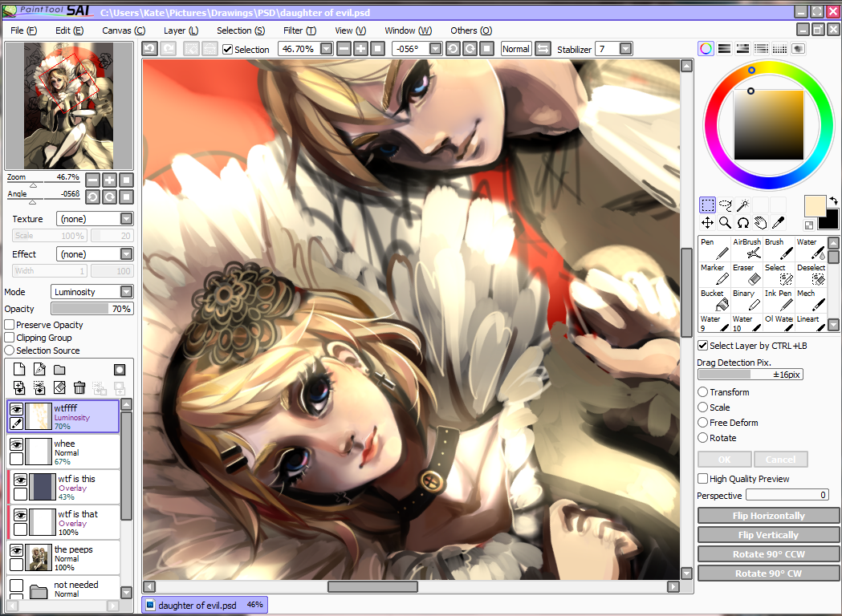This screenshot has height=616, width=842.
Task: Select the 'wtf is that' layer row
Action: click(64, 522)
